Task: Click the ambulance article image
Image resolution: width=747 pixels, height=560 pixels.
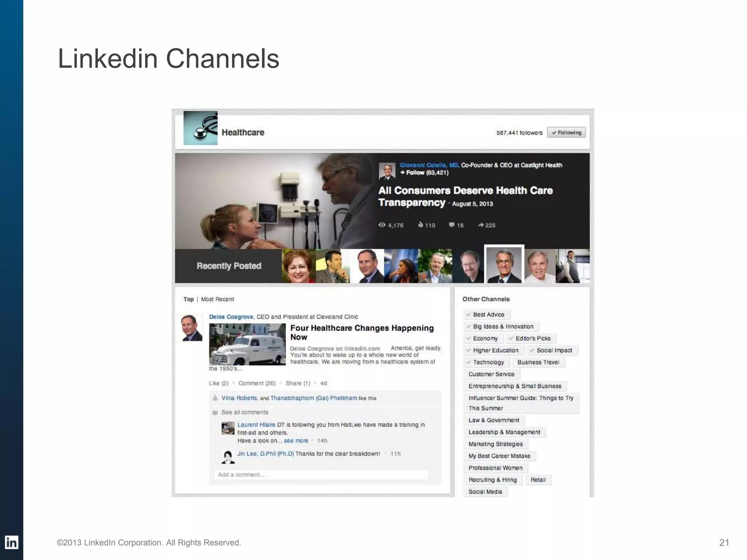Action: tap(247, 344)
